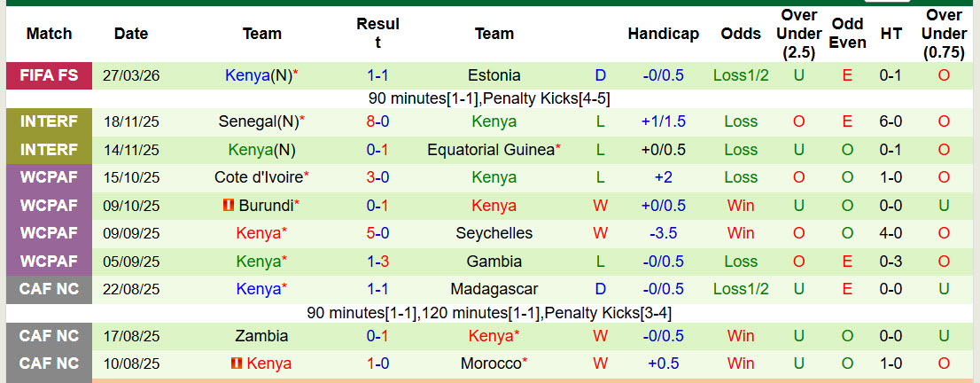Image resolution: width=980 pixels, height=383 pixels.
Task: Open the Estonia team link
Action: (494, 75)
